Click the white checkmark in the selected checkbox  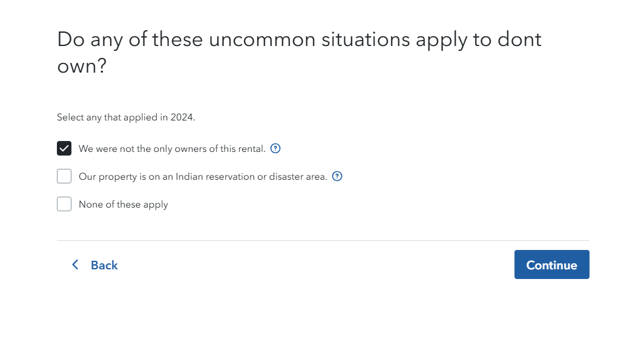pos(64,148)
